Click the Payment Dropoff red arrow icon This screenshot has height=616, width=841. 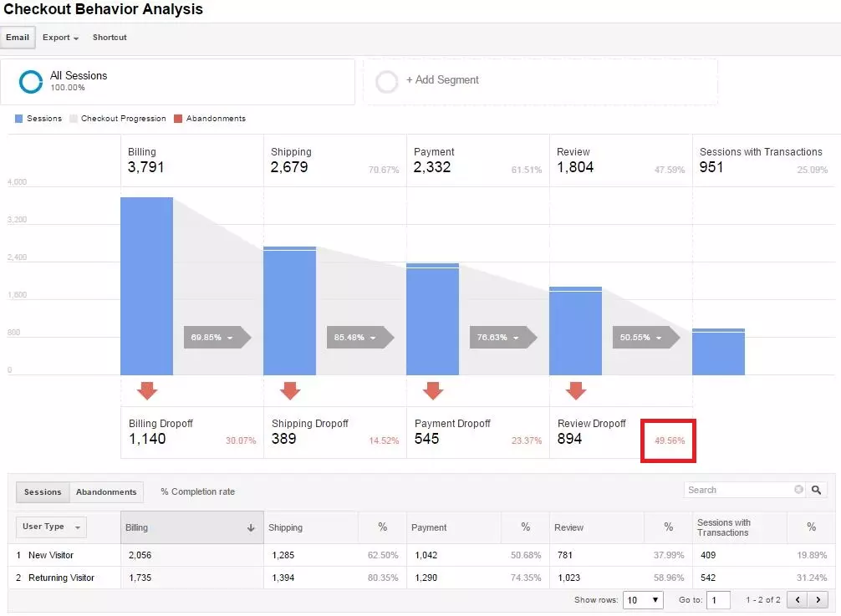(433, 391)
